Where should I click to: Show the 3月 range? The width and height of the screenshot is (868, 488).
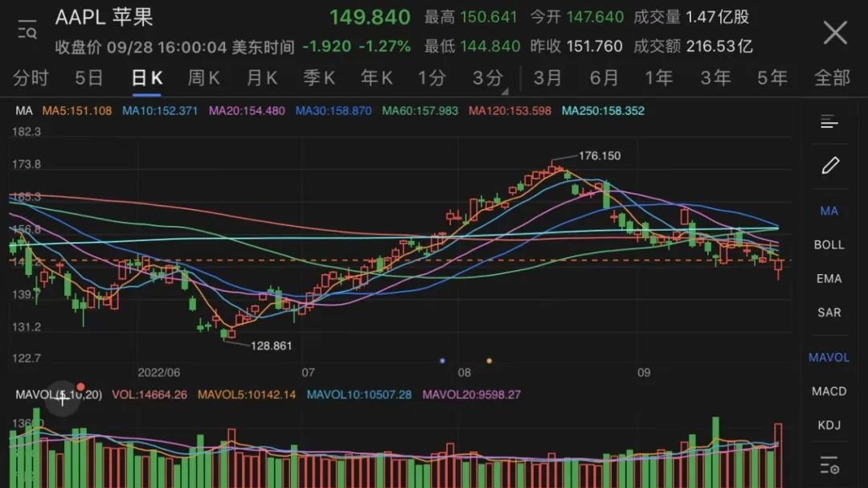(547, 78)
